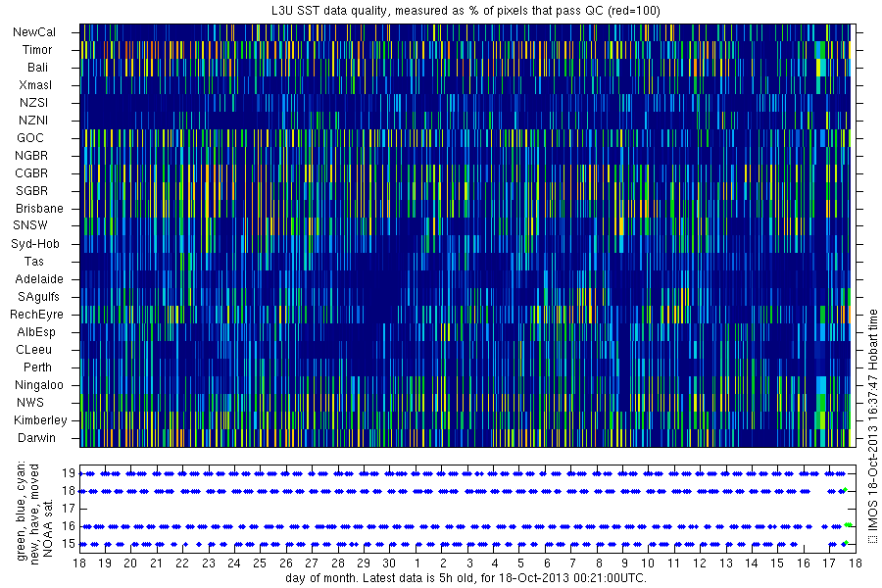Select the Kimberley region label
882x588 pixels.
tap(40, 420)
